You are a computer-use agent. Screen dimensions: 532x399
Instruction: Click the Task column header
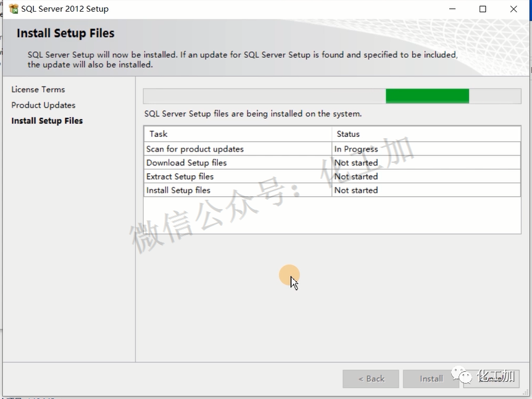coord(238,134)
